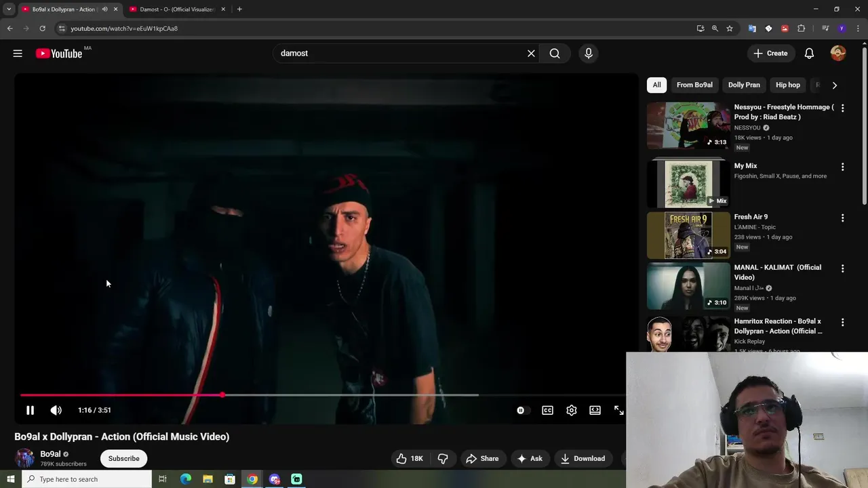Open Chrome's three-dot menu

coord(858,28)
